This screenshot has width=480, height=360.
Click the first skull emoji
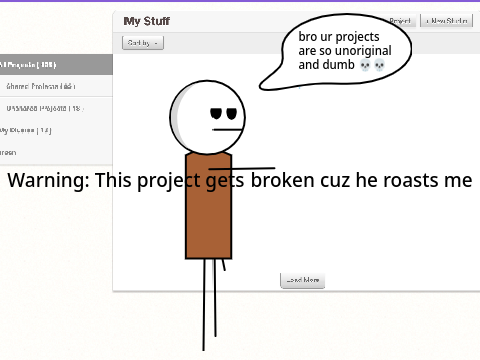point(365,65)
